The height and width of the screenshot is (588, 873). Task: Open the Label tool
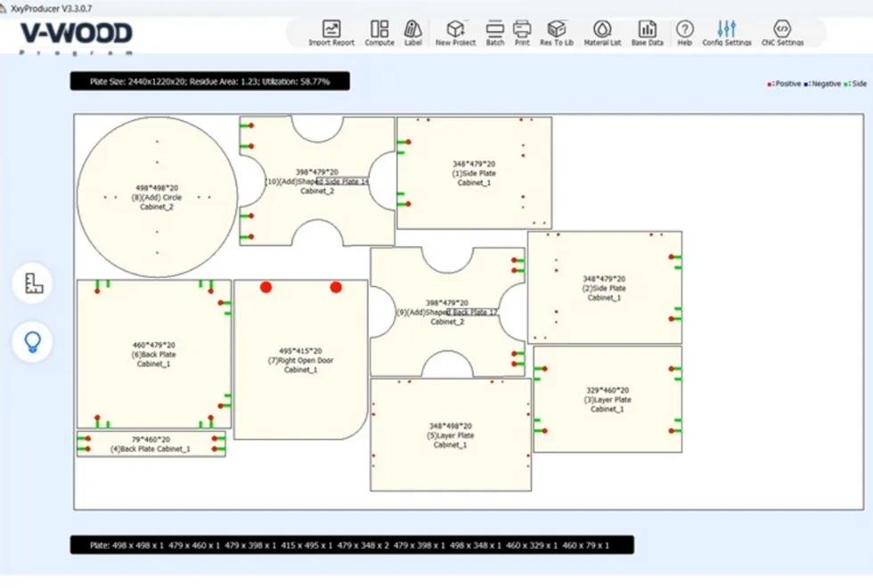[x=413, y=32]
